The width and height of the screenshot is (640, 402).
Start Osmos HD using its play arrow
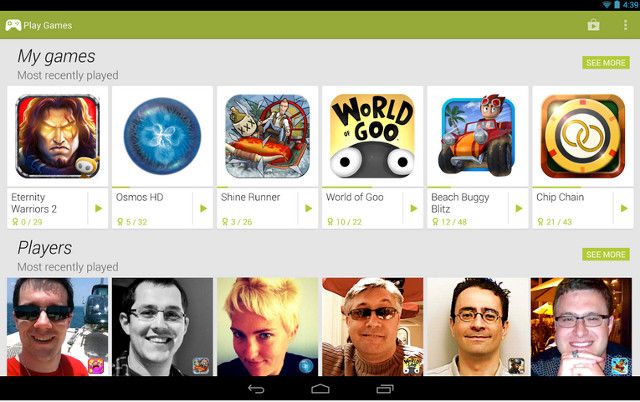(203, 209)
